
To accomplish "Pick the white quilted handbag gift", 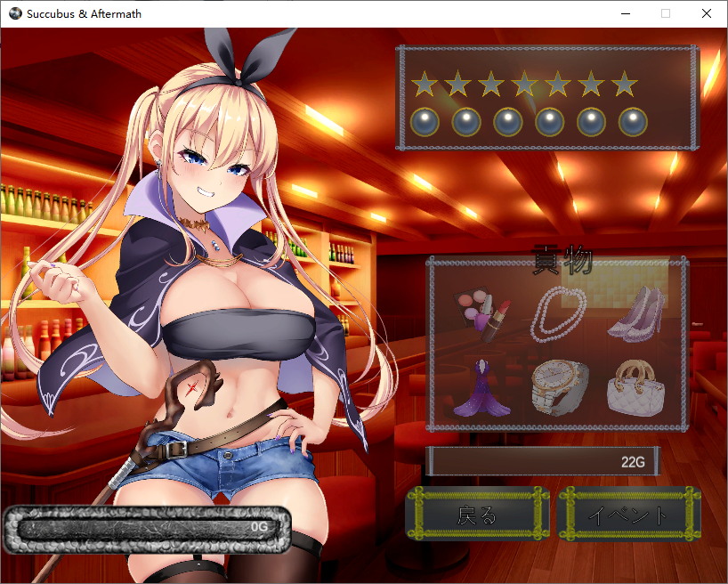I will pos(636,387).
